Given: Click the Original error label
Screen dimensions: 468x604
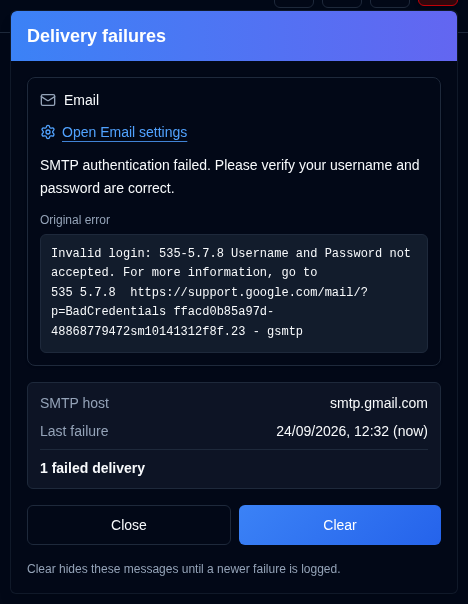Looking at the screenshot, I should (75, 220).
